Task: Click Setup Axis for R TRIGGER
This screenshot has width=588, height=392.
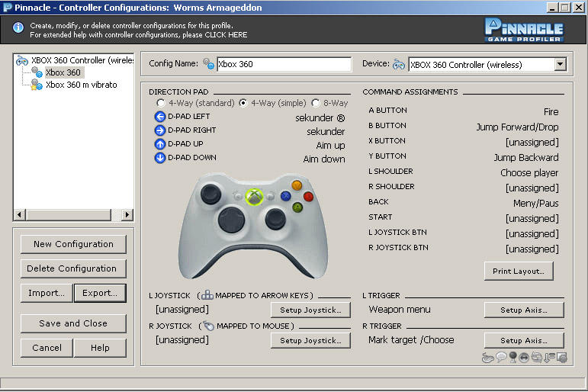Action: pyautogui.click(x=524, y=341)
